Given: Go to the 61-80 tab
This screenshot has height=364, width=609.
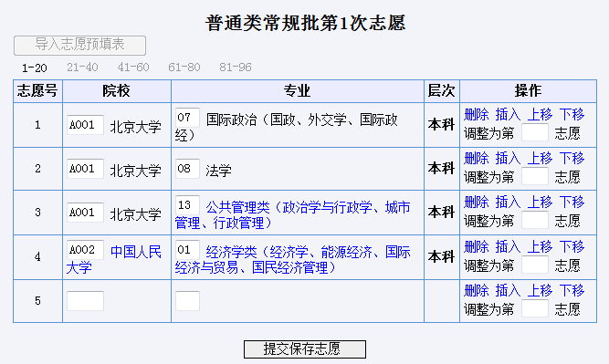Looking at the screenshot, I should coord(184,68).
